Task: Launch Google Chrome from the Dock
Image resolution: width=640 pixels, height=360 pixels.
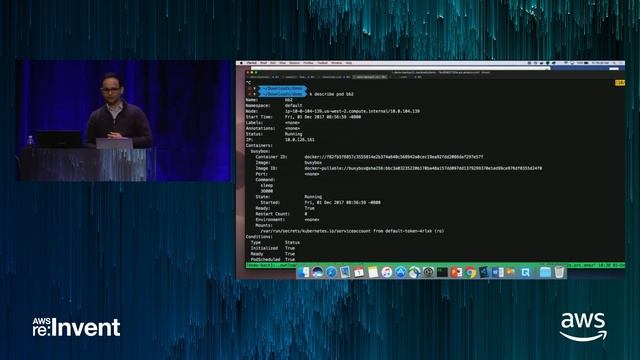Action: [x=470, y=272]
